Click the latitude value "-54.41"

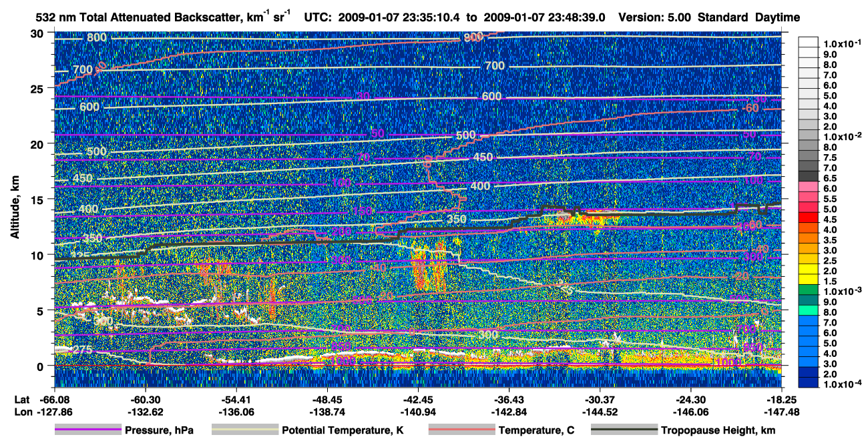tap(236, 400)
